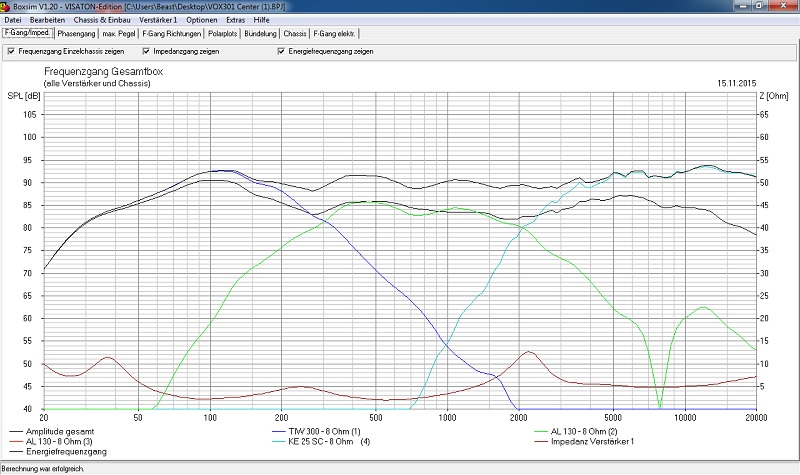
Task: Click the Boxsim application icon in title bar
Action: (6, 7)
